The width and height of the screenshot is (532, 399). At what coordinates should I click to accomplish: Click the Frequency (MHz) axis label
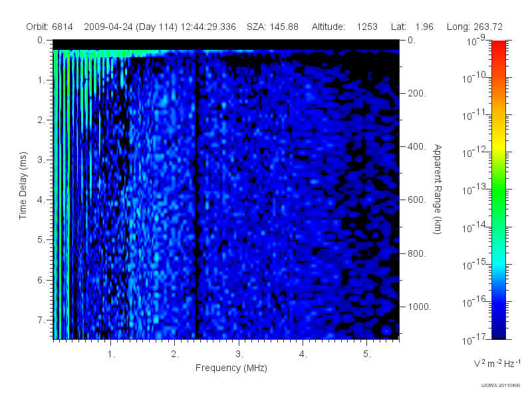point(231,368)
